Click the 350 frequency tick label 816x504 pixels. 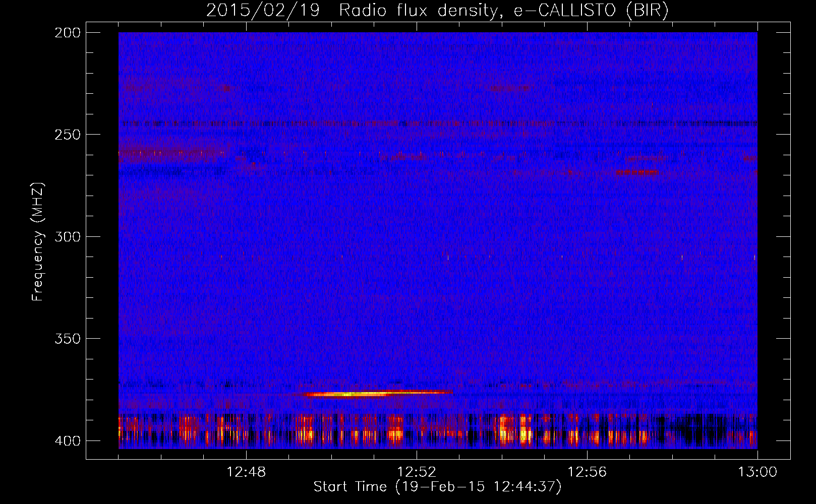coord(68,339)
